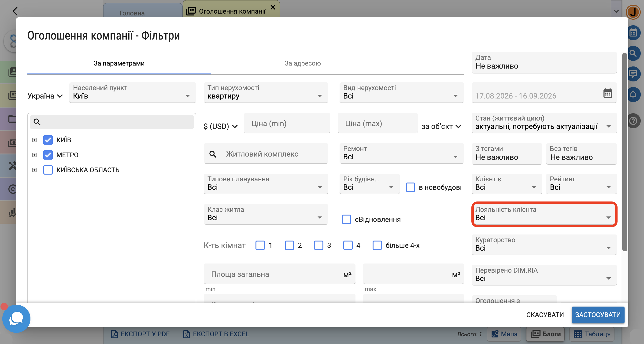Enable the 'в новобудові' checkbox
Screen dimensions: 644x344
pos(410,187)
